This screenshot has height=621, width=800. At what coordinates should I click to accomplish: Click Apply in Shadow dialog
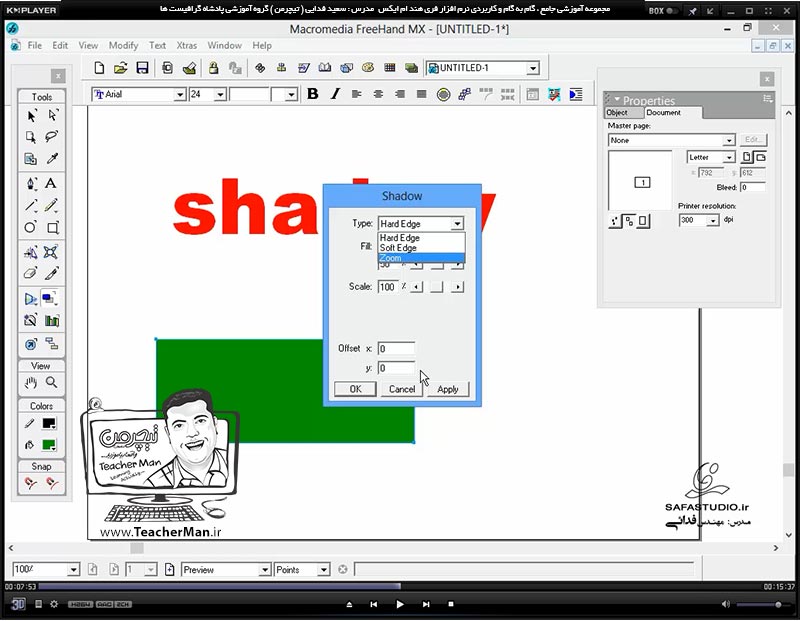coord(447,389)
